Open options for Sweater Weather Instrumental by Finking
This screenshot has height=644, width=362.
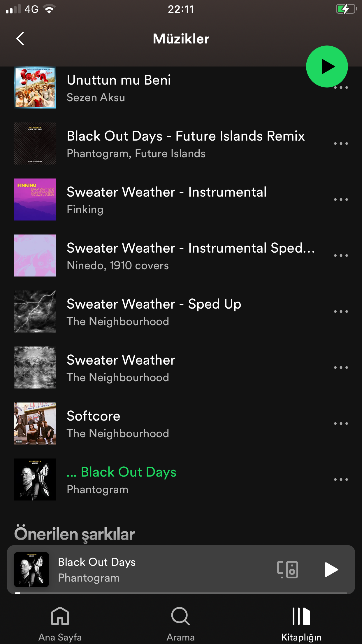click(341, 199)
